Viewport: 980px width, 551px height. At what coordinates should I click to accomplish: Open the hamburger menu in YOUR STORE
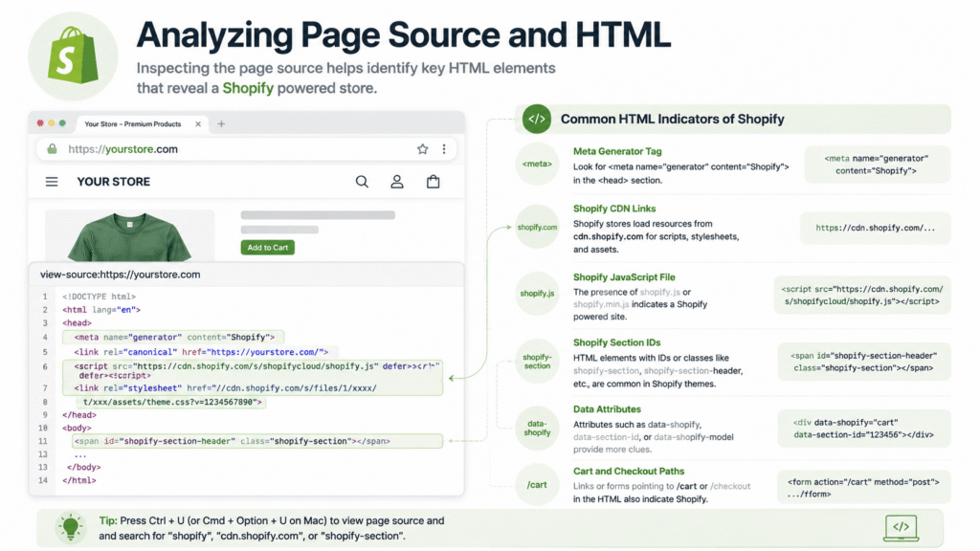click(x=52, y=182)
